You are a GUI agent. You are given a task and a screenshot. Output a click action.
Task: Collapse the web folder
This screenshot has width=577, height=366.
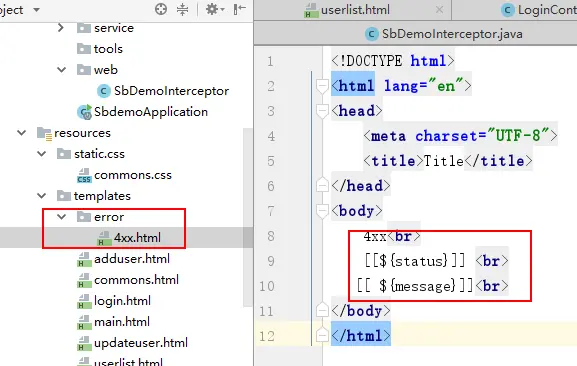coord(61,70)
